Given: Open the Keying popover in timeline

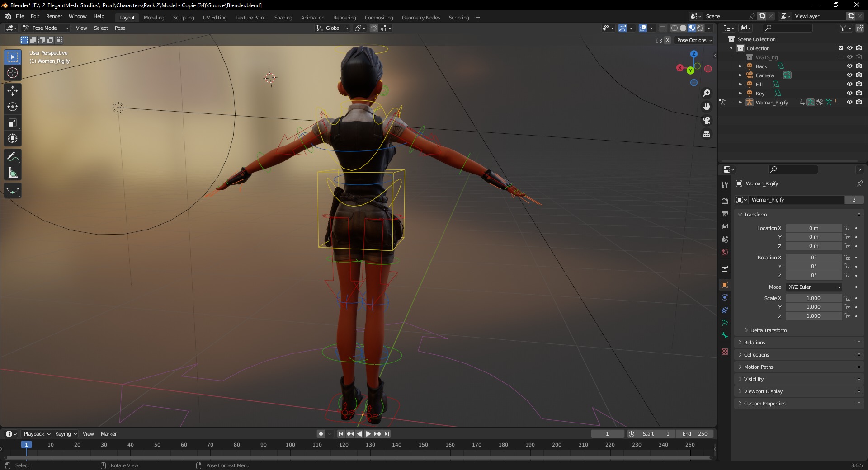Looking at the screenshot, I should [x=66, y=434].
